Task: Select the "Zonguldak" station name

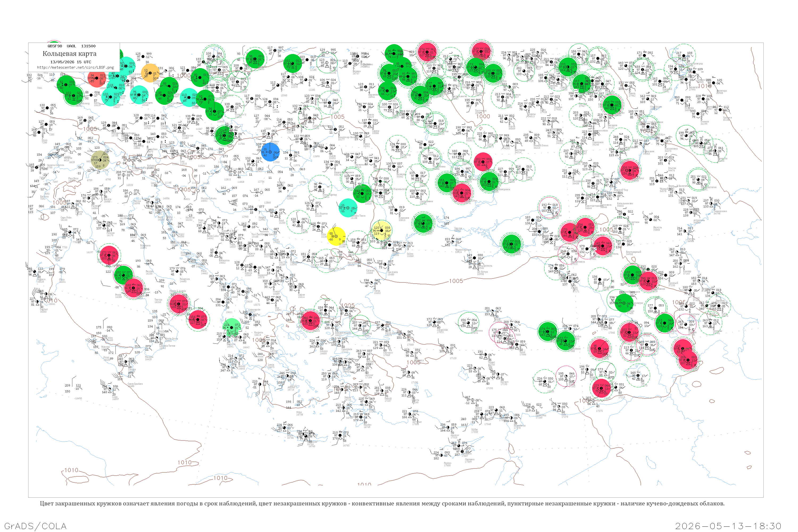Action: pos(442,330)
